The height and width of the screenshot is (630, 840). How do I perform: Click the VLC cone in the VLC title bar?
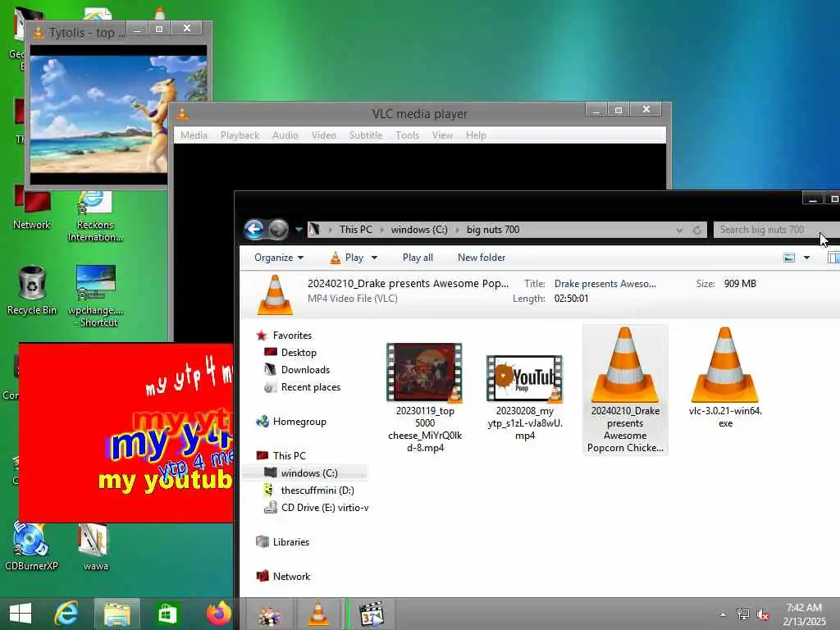click(x=182, y=113)
